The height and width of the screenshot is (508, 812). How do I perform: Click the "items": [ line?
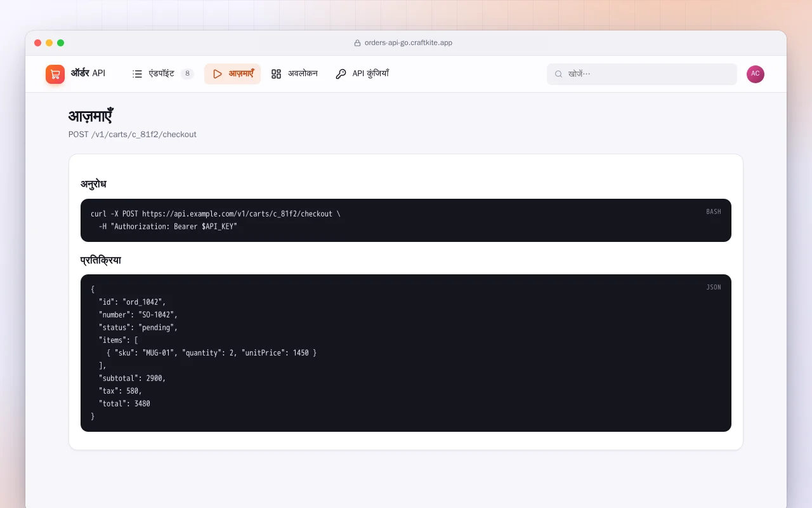(x=119, y=340)
